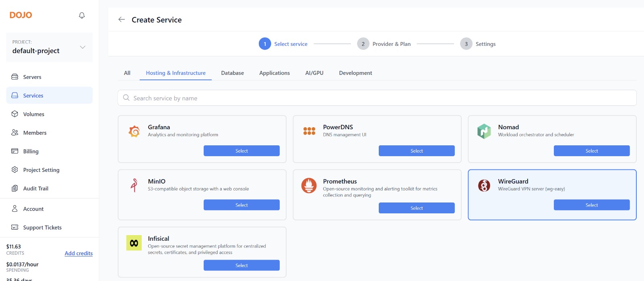Open Audit Trail page
The width and height of the screenshot is (644, 281).
pos(50,188)
